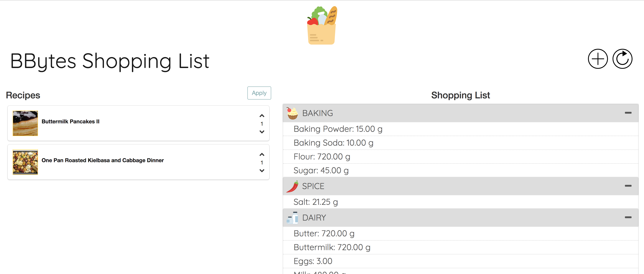Open the Buttermilk Pancakes II pancake thumbnail
The height and width of the screenshot is (274, 644).
click(x=25, y=123)
